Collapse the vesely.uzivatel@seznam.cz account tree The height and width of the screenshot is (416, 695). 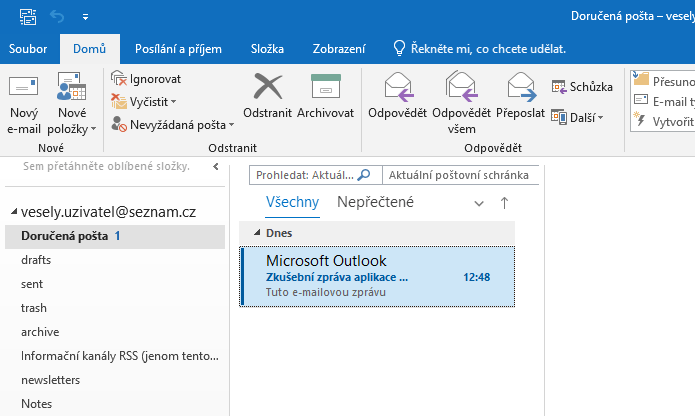click(14, 212)
